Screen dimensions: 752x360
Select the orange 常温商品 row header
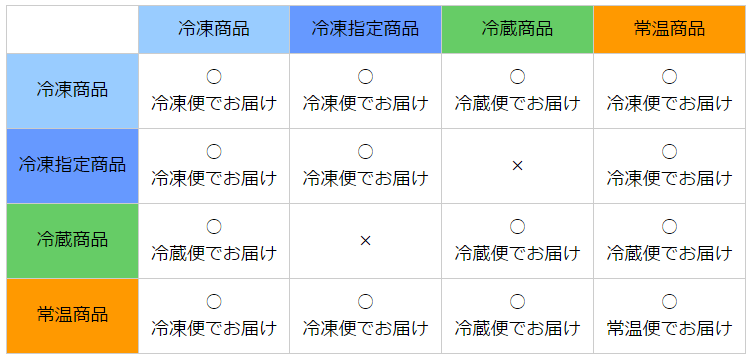[72, 316]
